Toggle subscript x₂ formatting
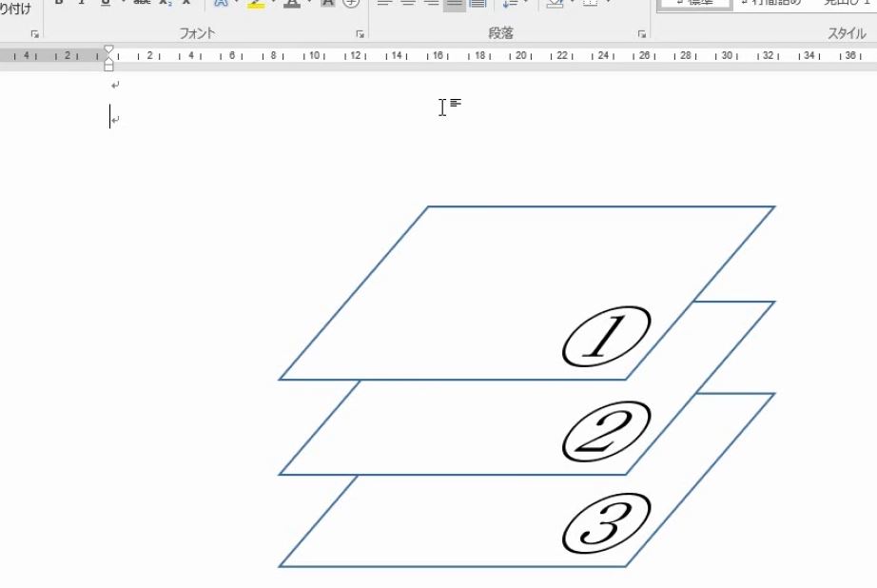The image size is (877, 588). pyautogui.click(x=165, y=3)
